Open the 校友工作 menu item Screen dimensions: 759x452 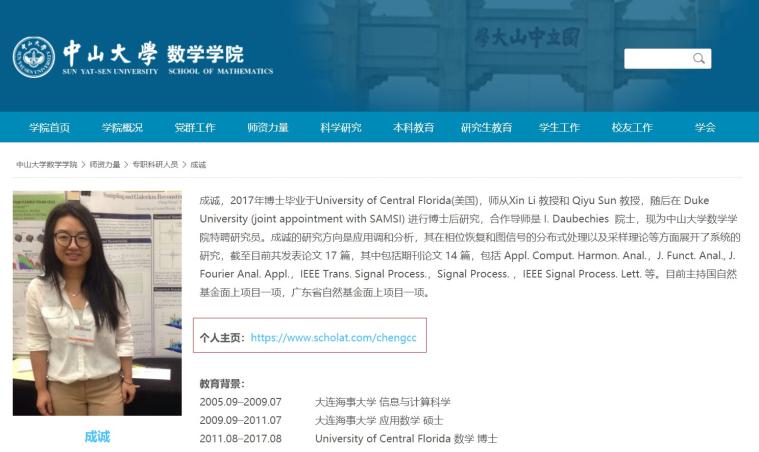tap(632, 128)
